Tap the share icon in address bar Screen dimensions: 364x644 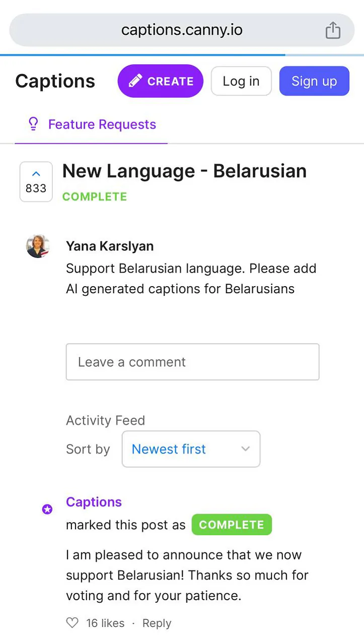click(x=333, y=30)
